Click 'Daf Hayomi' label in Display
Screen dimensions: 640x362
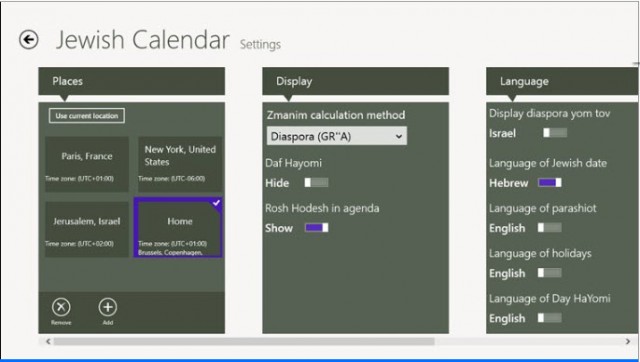click(x=293, y=163)
